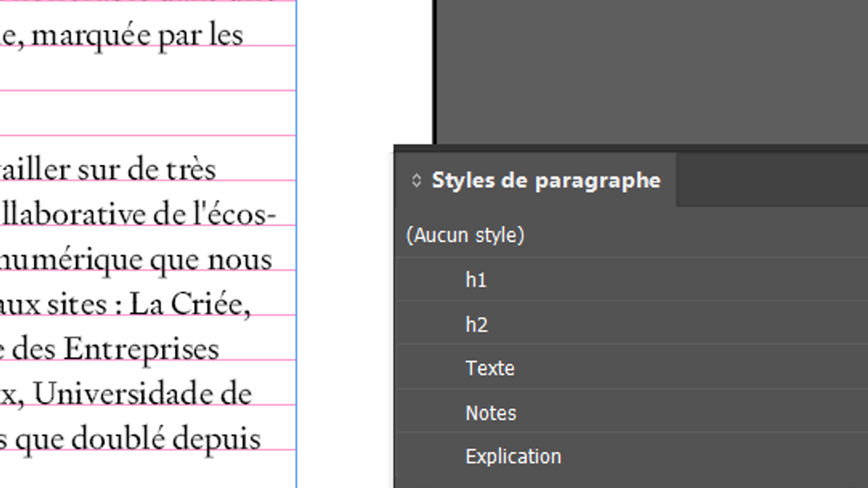This screenshot has width=868, height=488.
Task: Place cursor in the word "Entreprises"
Action: (141, 350)
